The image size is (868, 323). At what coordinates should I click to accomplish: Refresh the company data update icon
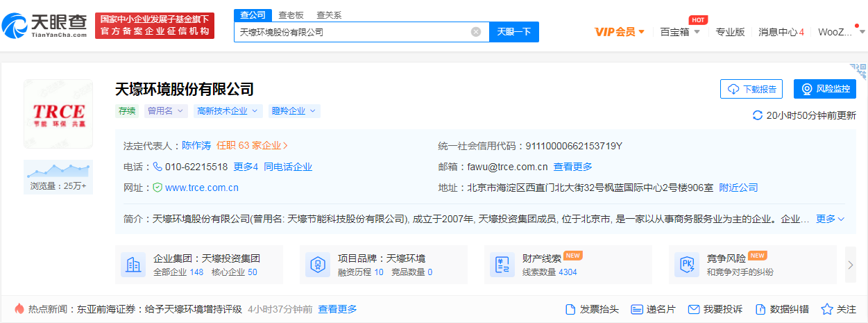(x=757, y=115)
